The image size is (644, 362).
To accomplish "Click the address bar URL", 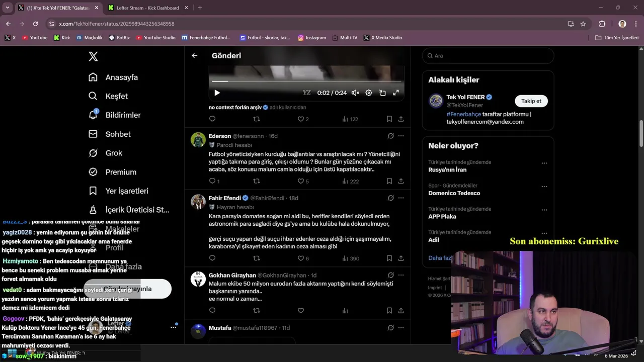I will click(x=117, y=24).
